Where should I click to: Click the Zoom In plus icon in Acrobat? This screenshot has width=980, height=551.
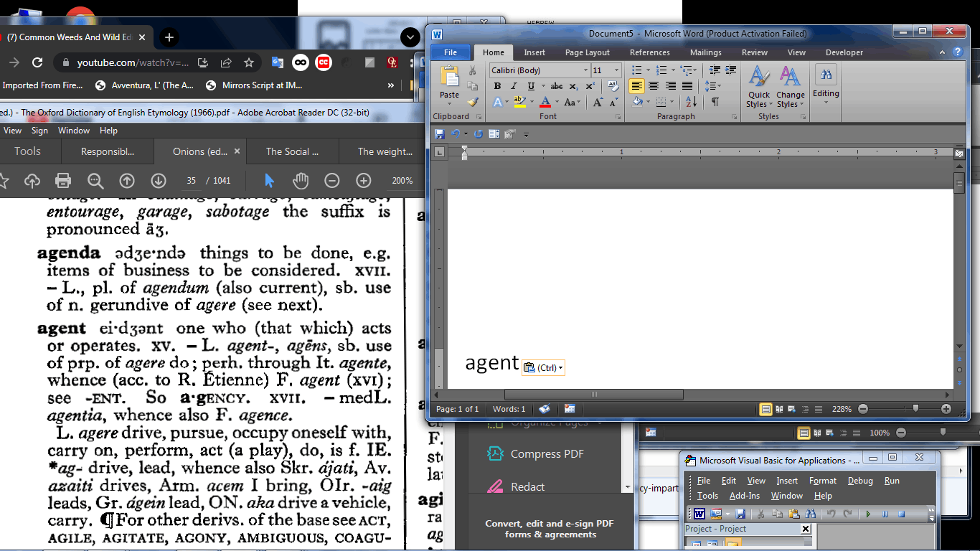click(x=364, y=181)
